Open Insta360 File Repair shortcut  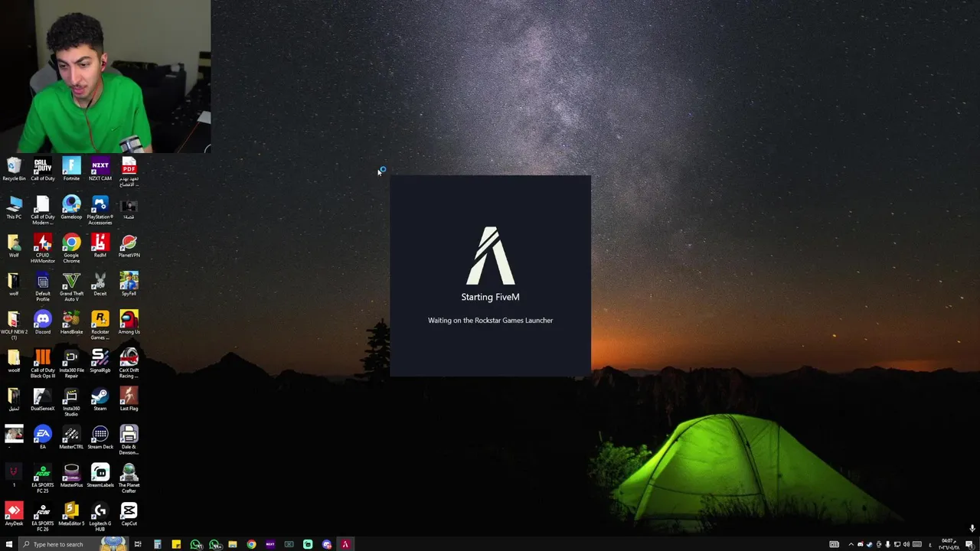tap(71, 364)
